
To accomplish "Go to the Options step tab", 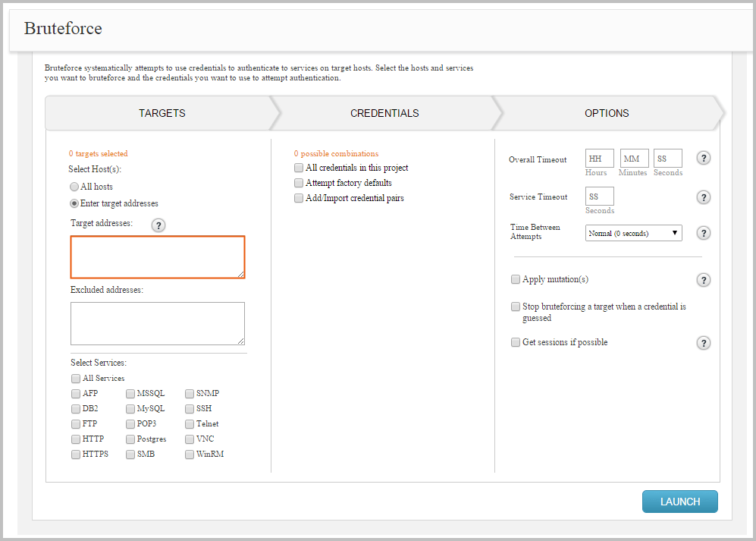I will click(x=606, y=113).
